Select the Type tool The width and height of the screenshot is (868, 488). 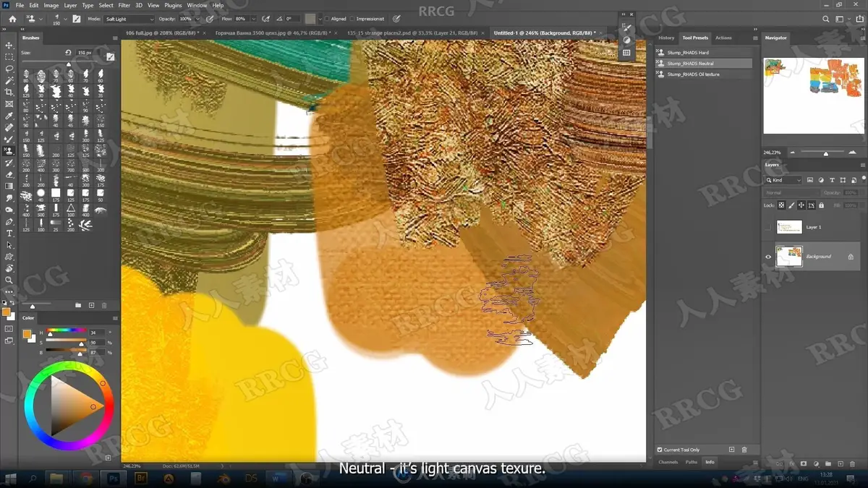[x=9, y=233]
